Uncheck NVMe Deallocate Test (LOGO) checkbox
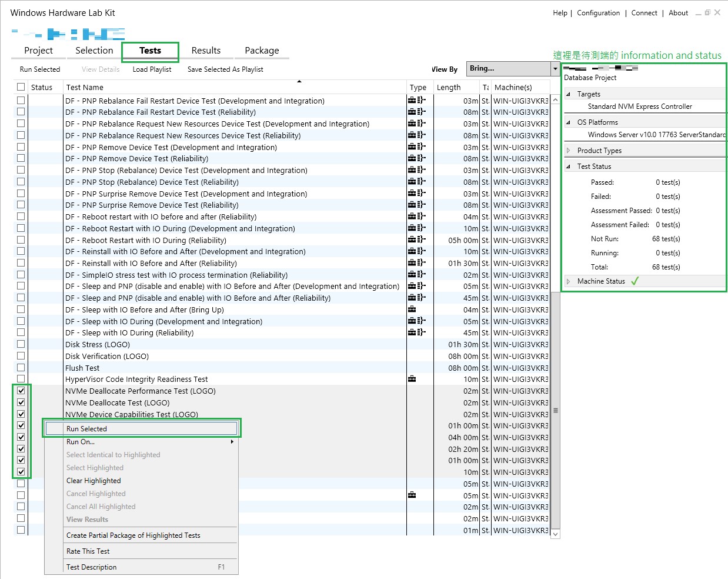The width and height of the screenshot is (728, 579). [x=21, y=402]
